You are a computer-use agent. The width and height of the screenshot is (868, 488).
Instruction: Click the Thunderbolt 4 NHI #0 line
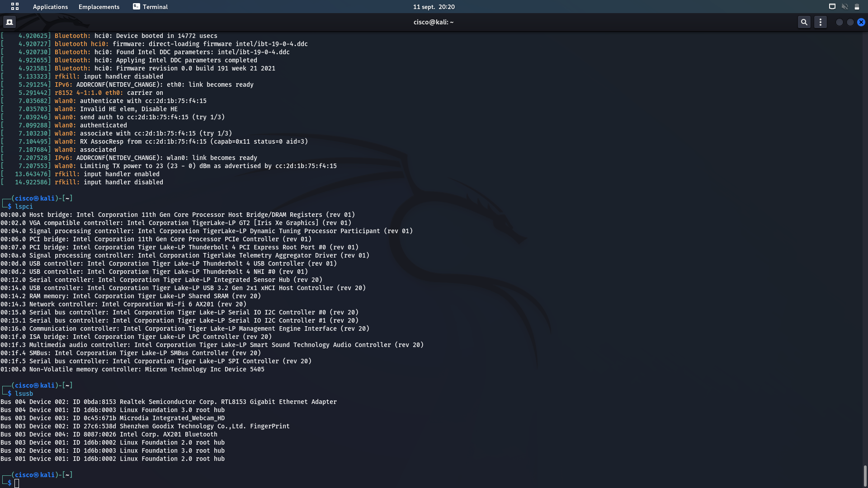pyautogui.click(x=154, y=272)
